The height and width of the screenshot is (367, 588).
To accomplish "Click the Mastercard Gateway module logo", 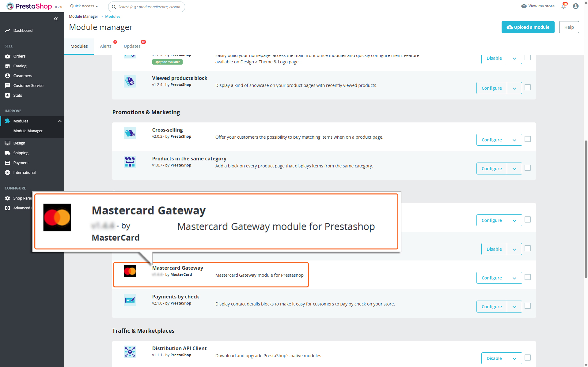I will tap(130, 271).
